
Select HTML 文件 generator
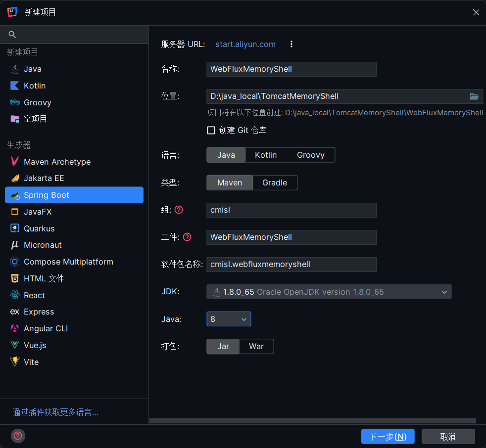coord(74,278)
